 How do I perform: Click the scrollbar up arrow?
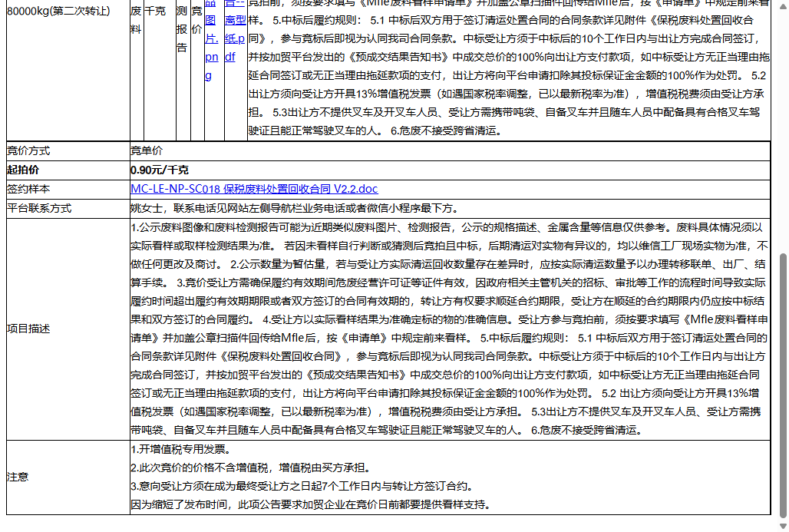tap(783, 5)
